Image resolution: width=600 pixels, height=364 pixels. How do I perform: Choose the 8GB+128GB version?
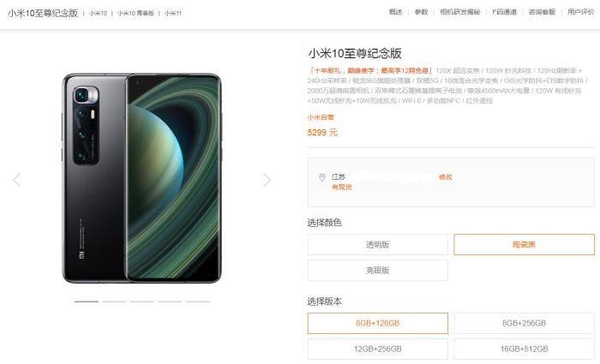tap(378, 323)
